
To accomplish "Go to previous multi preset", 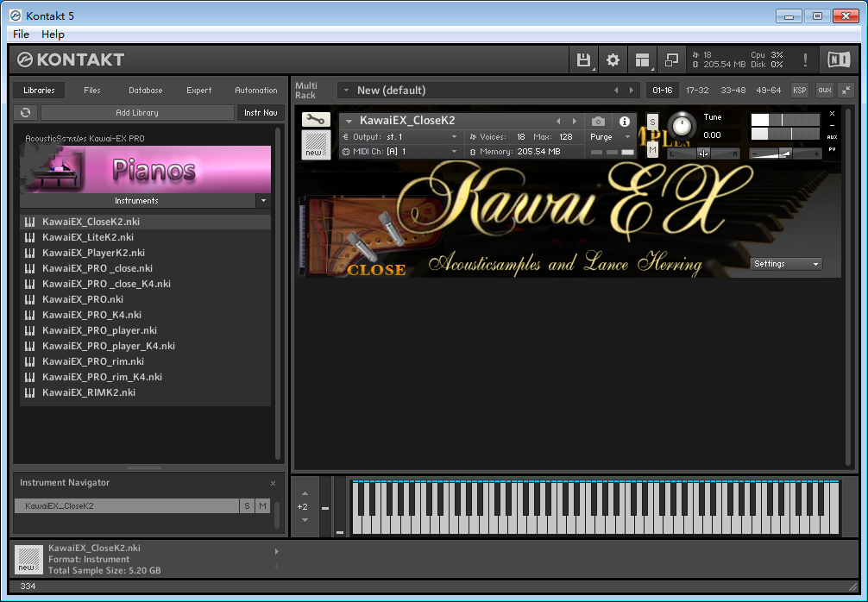I will 616,91.
